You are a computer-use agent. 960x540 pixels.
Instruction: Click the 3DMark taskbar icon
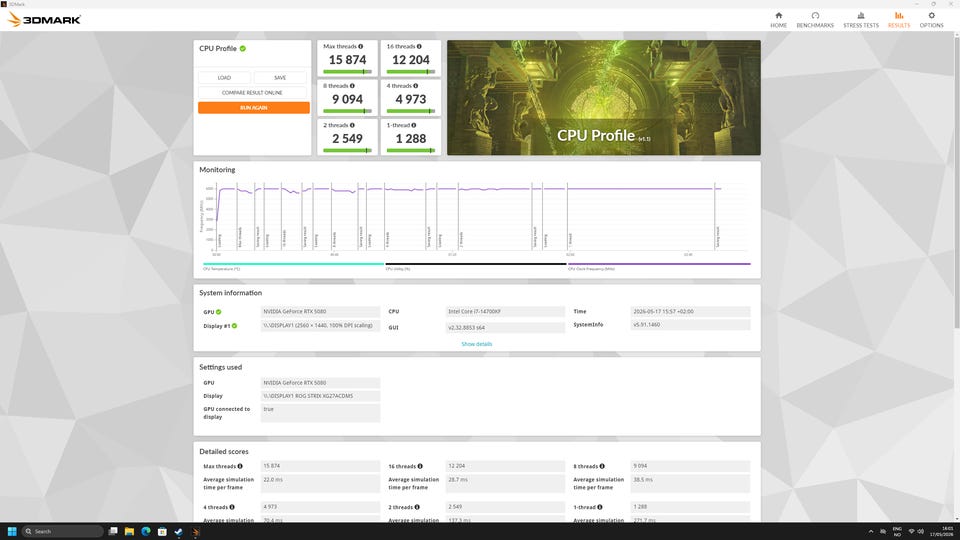(195, 531)
